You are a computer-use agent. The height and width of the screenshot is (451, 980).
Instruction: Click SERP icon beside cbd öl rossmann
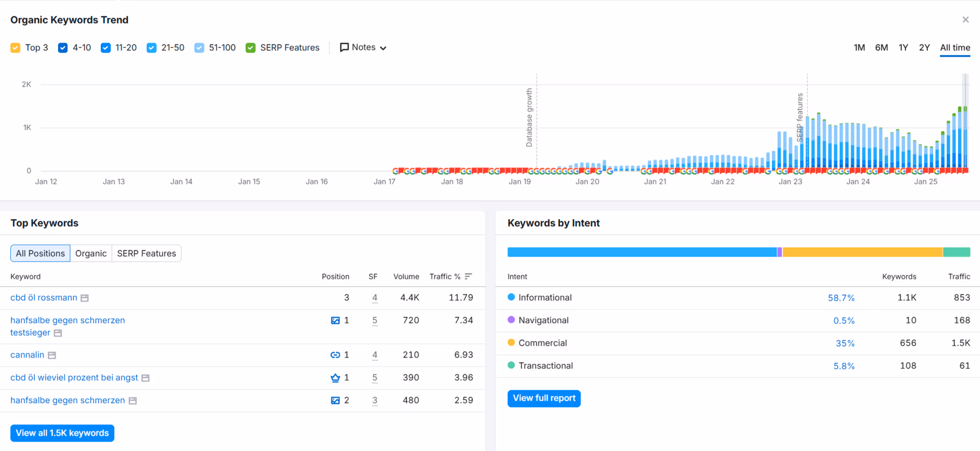85,298
